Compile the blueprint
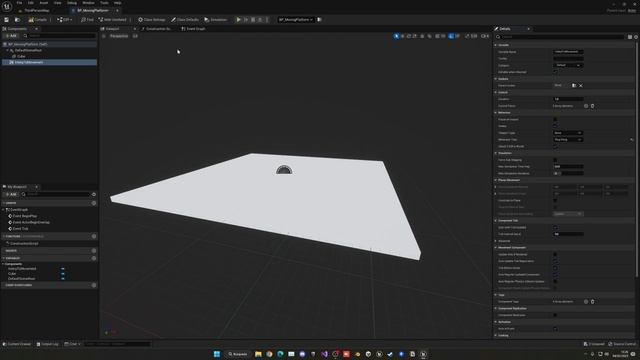 38,20
